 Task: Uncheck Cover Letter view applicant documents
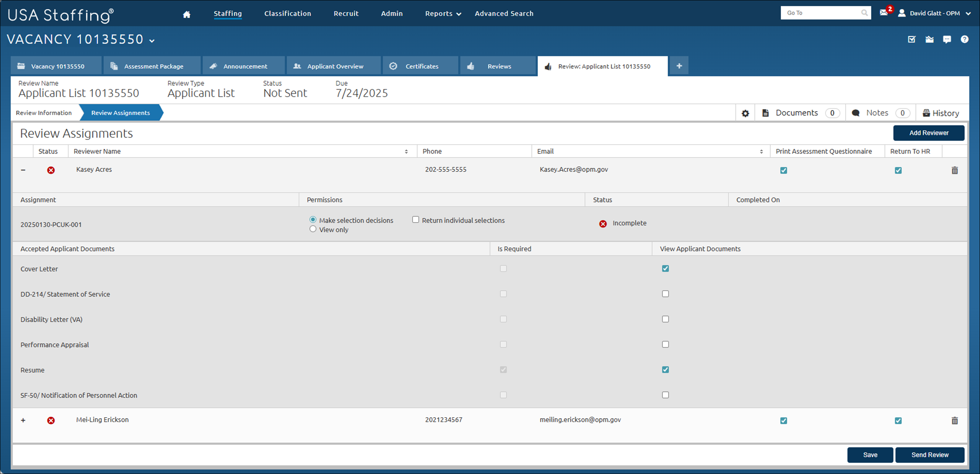click(x=665, y=269)
